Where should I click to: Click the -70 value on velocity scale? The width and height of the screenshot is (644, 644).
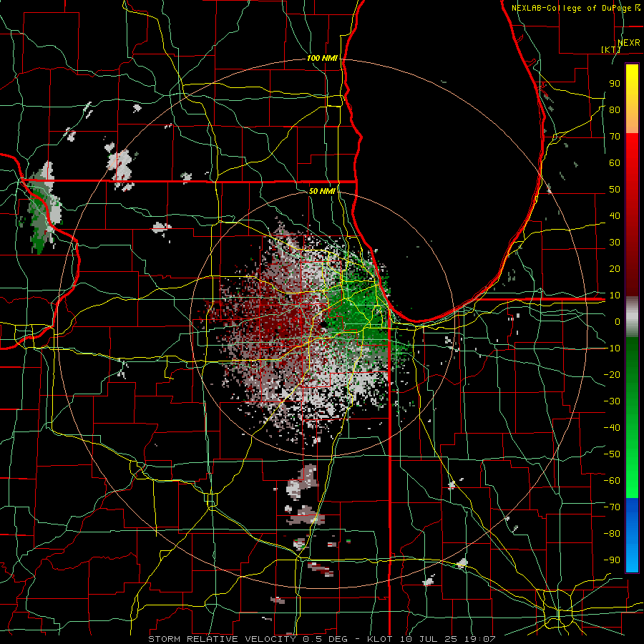[x=612, y=507]
